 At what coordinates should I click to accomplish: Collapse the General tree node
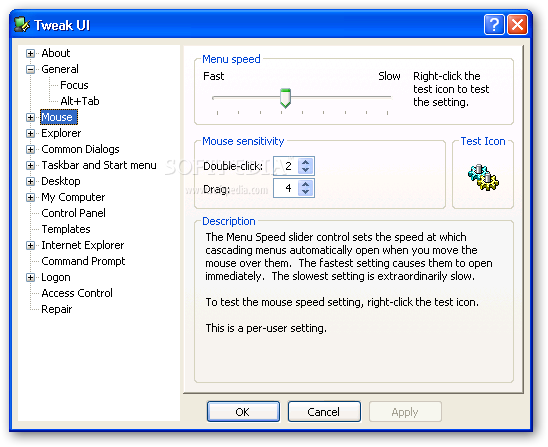pos(30,70)
